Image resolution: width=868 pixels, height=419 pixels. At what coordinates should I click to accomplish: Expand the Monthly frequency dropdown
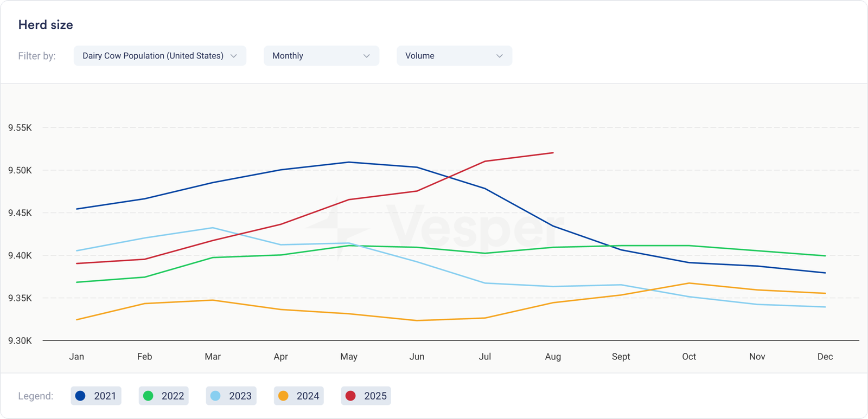click(315, 56)
